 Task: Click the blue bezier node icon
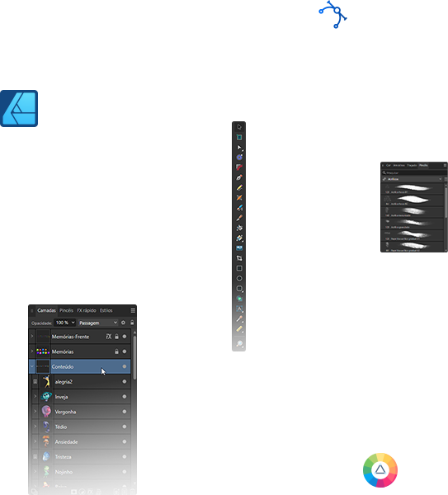pos(332,15)
